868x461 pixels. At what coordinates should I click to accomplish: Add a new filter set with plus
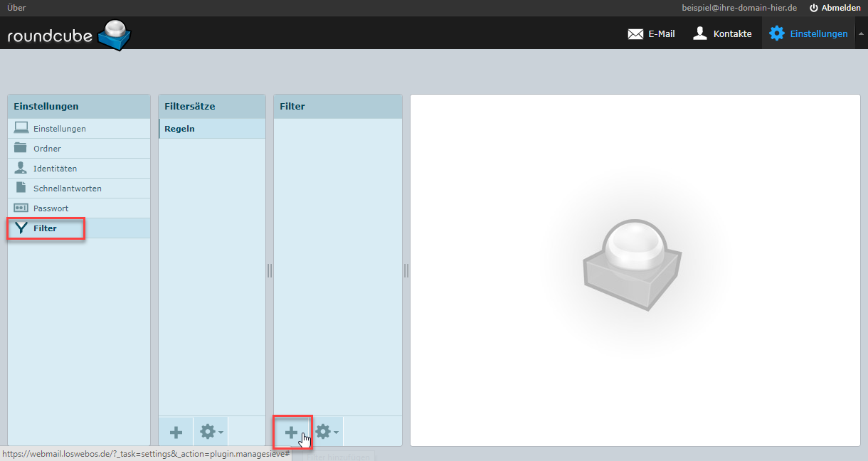tap(176, 432)
